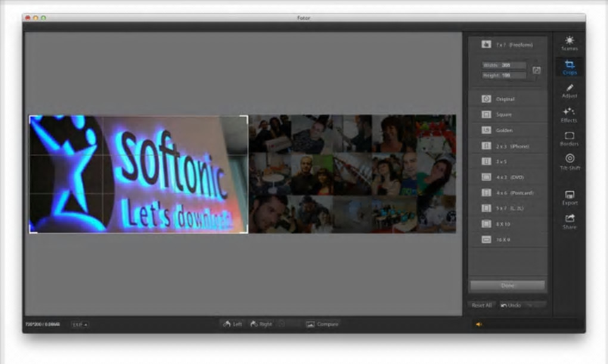The height and width of the screenshot is (364, 608).
Task: Open the Scenes panel
Action: coord(569,43)
